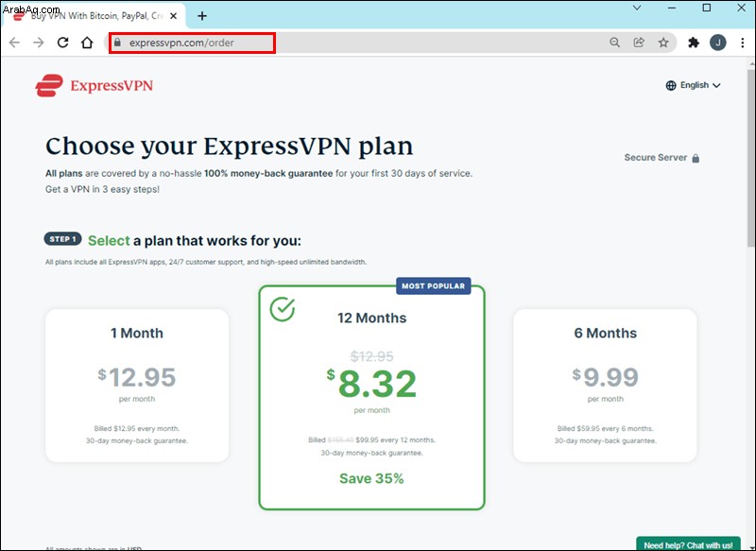Click the green checkmark on 12 Months

click(282, 309)
